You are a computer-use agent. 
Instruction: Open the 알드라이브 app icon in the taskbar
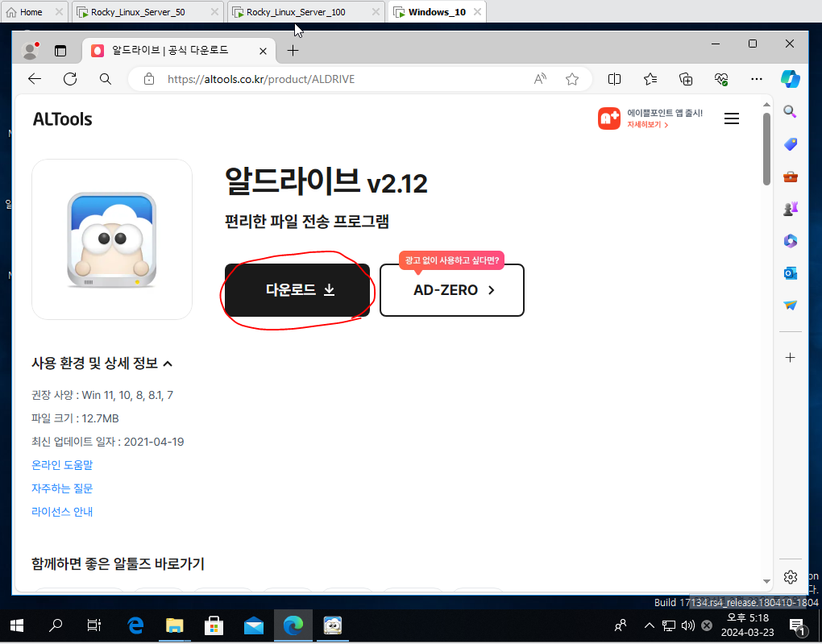click(332, 625)
